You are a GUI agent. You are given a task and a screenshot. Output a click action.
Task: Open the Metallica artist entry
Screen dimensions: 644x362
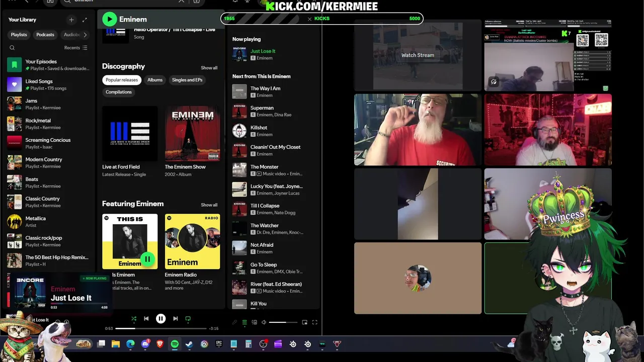pos(48,222)
